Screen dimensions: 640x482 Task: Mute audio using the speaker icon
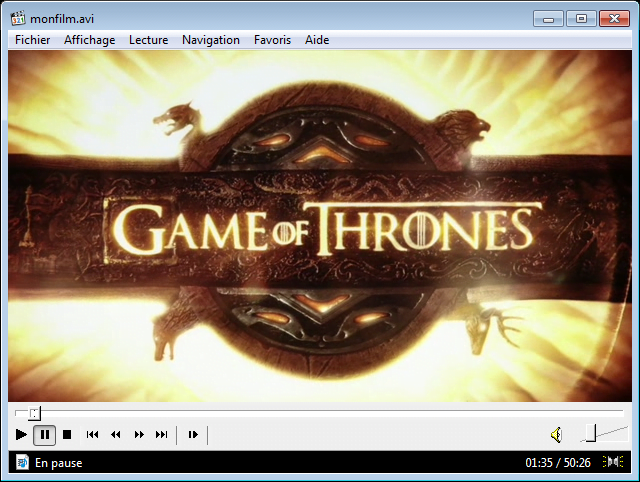point(556,434)
